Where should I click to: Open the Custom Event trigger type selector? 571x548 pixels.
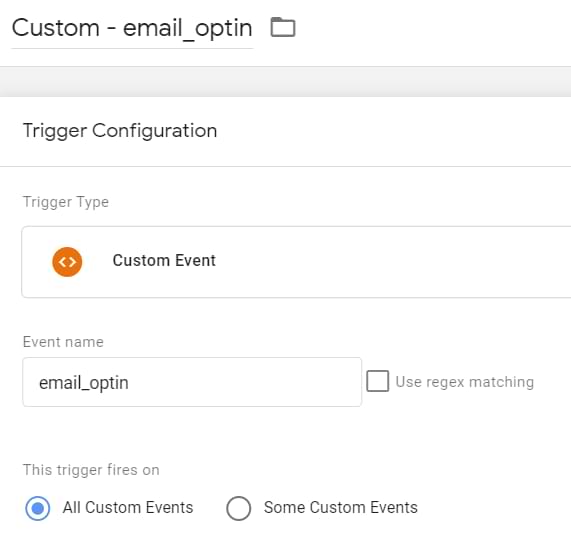(x=296, y=262)
